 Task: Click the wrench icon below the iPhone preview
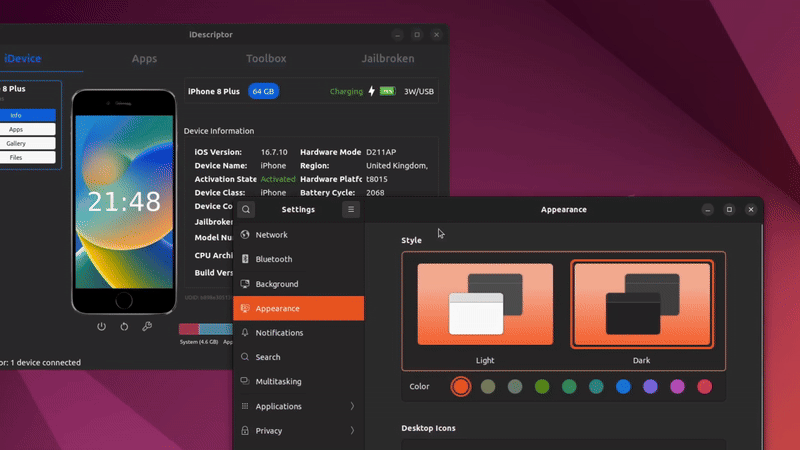click(x=147, y=327)
